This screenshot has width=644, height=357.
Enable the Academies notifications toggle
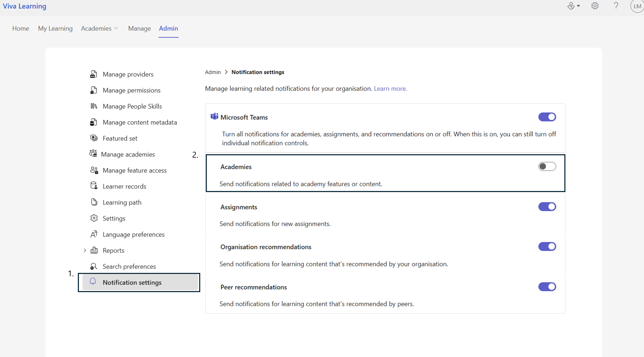point(547,166)
